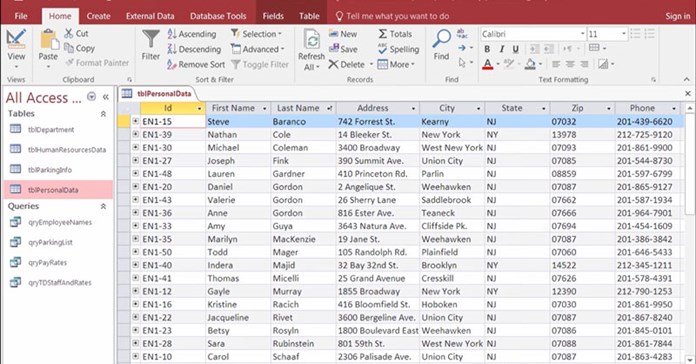Viewport: 696px width, 364px height.
Task: Align text right
Action: tap(584, 64)
